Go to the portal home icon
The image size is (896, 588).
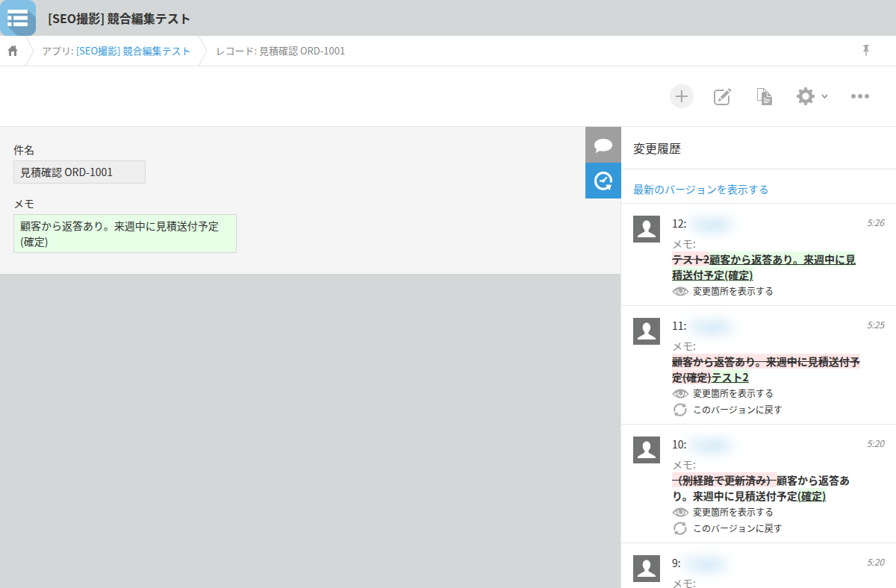click(x=13, y=51)
